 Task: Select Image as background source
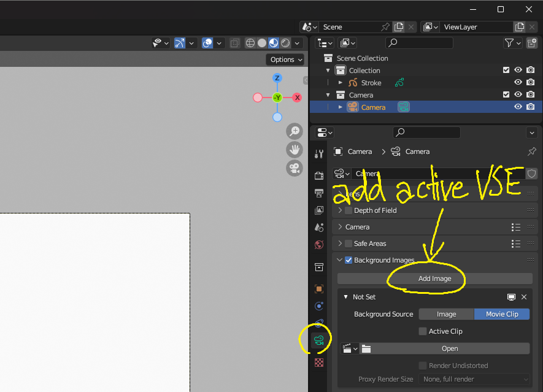tap(447, 314)
